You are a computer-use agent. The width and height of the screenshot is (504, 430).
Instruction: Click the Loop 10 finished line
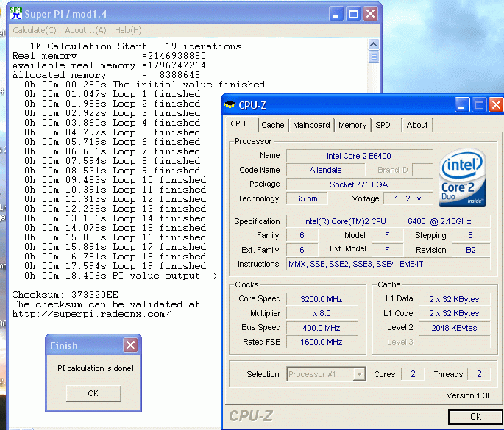click(115, 180)
